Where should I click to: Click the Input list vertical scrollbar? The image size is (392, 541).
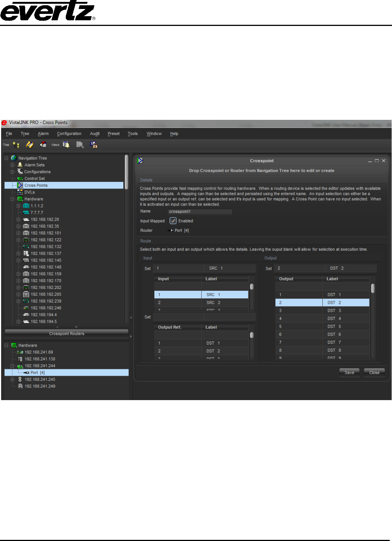[x=252, y=287]
